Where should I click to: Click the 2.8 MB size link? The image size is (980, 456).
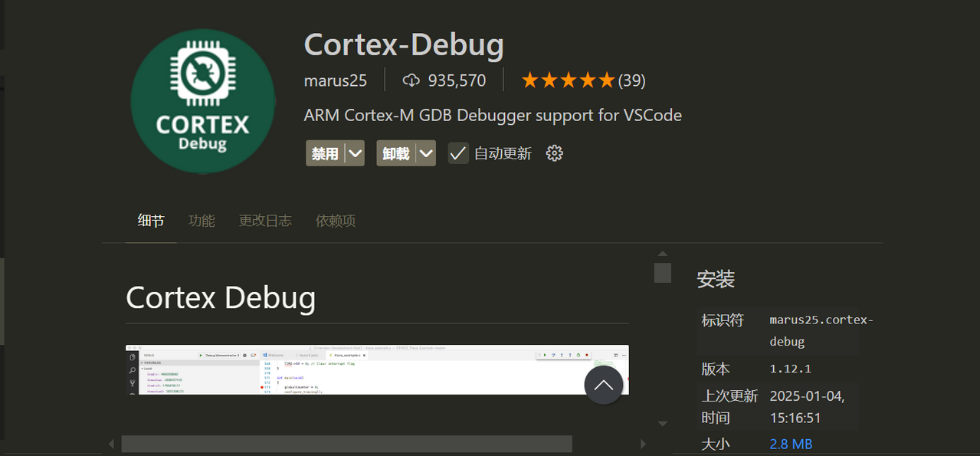(x=792, y=444)
